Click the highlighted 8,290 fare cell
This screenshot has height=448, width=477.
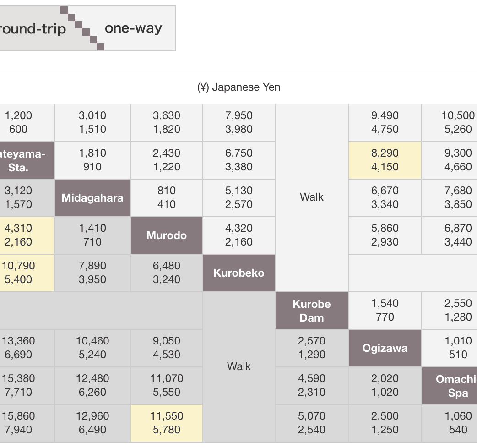[x=385, y=160]
